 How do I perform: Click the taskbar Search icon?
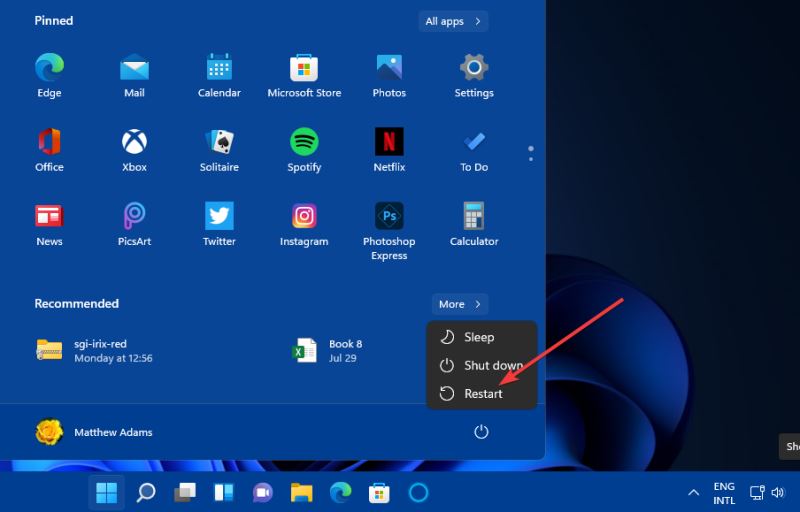tap(146, 492)
